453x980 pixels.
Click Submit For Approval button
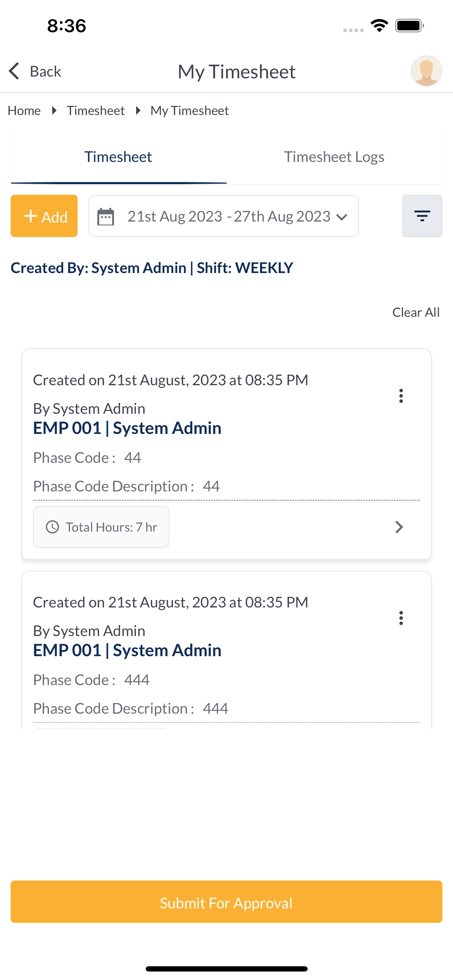click(226, 902)
